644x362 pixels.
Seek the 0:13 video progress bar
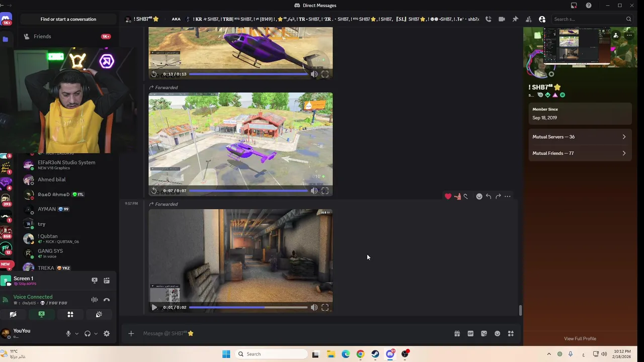coord(248,74)
